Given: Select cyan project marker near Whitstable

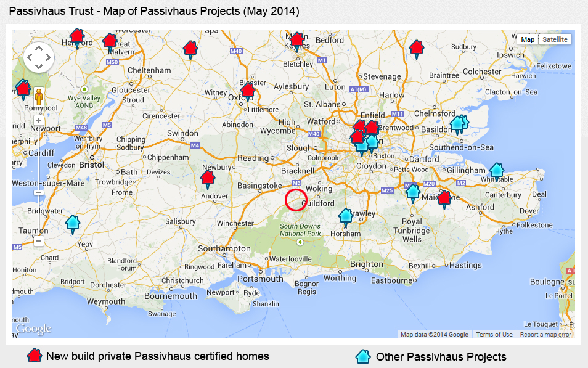Looking at the screenshot, I should 496,171.
